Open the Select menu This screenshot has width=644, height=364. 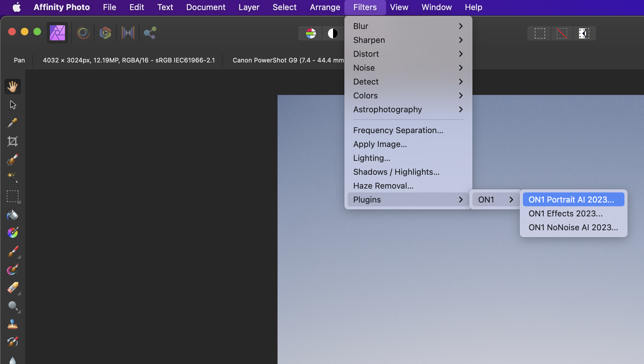(284, 7)
